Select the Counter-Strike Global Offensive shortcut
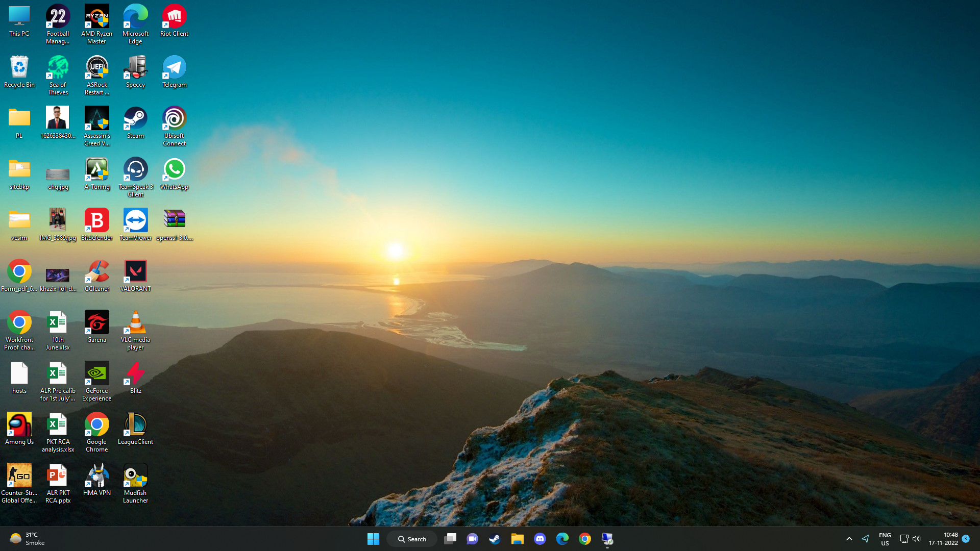980x551 pixels. [x=19, y=484]
